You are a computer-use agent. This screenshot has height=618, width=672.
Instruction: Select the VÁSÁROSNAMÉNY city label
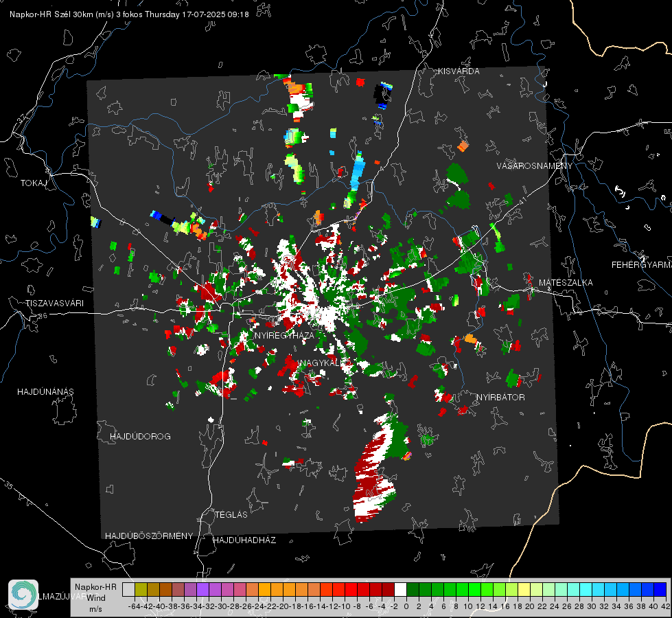pyautogui.click(x=535, y=166)
